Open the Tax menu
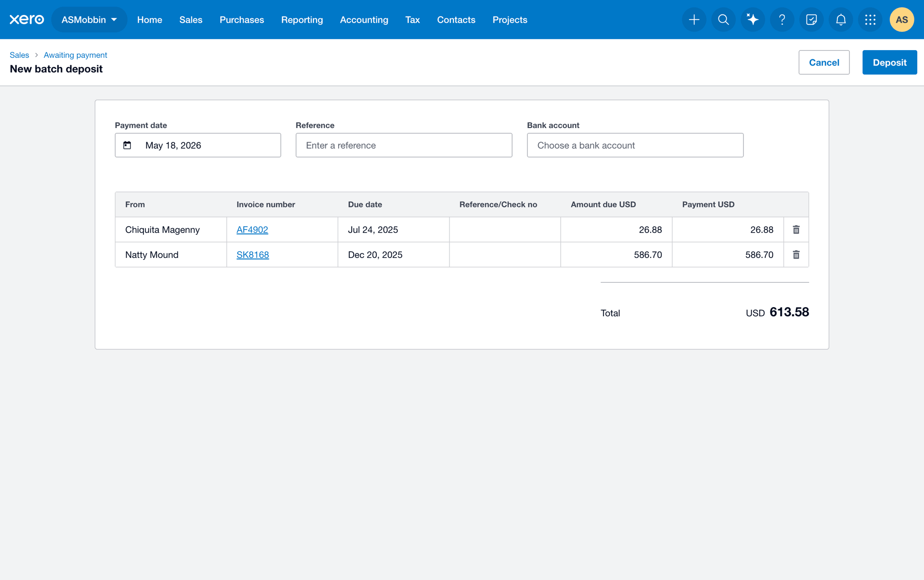Viewport: 924px width, 580px height. 412,20
